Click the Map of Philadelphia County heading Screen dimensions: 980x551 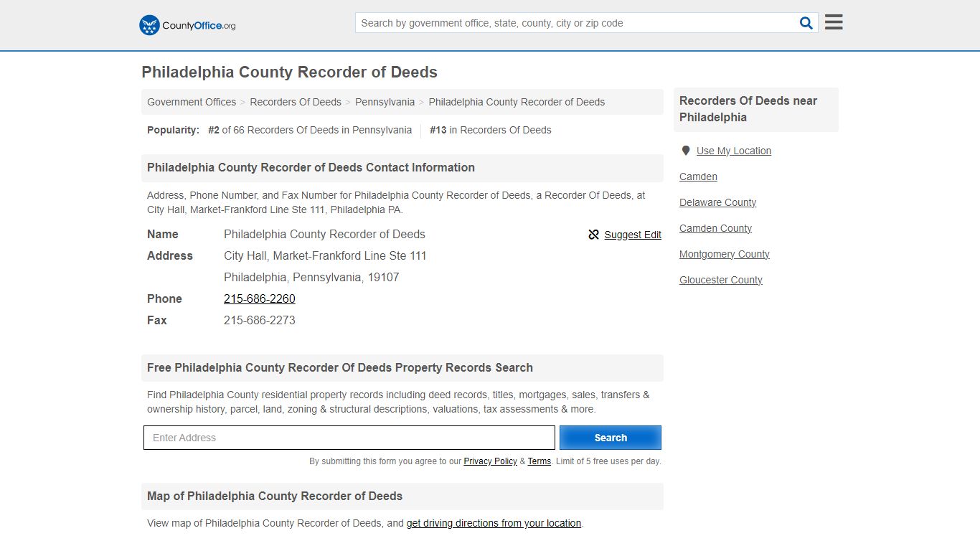(275, 496)
